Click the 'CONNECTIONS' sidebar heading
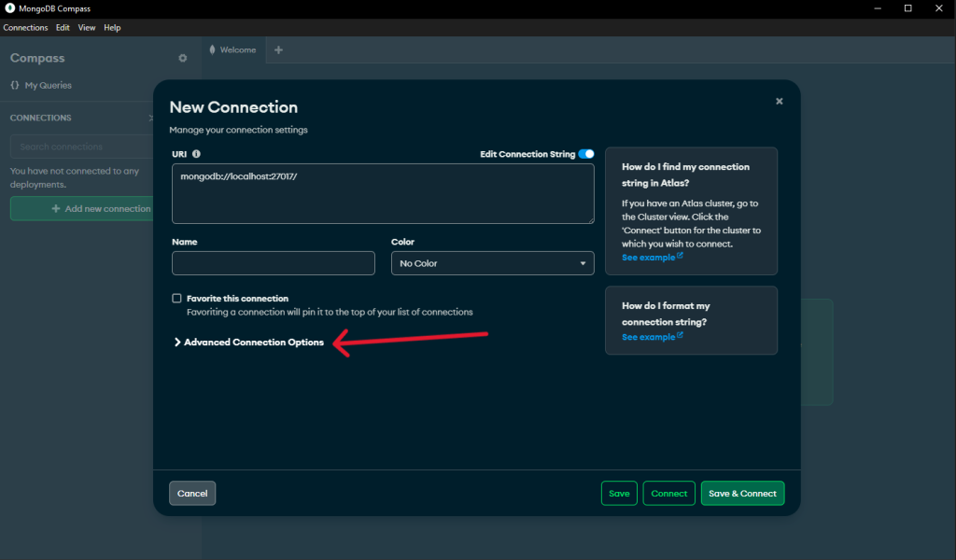Viewport: 956px width, 560px height. click(41, 118)
